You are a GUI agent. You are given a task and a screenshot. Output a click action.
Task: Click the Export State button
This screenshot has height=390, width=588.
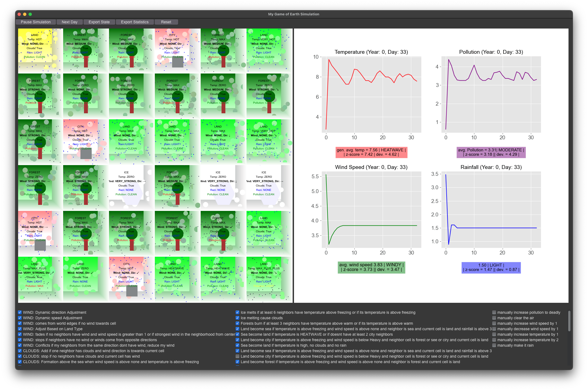[x=99, y=22]
